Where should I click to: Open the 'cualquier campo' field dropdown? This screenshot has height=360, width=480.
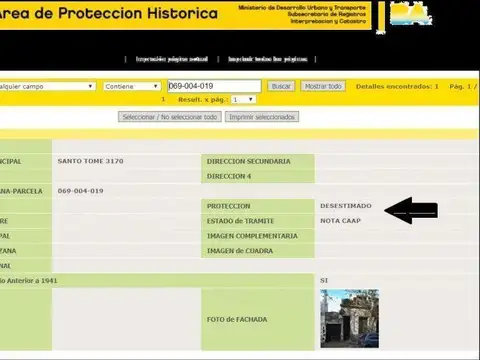47,86
